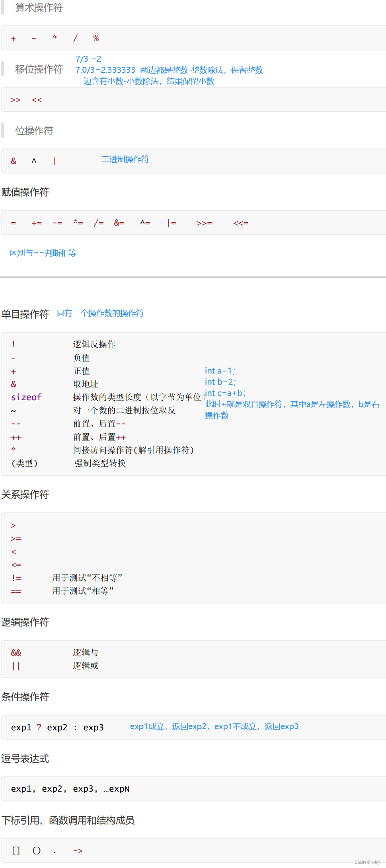The width and height of the screenshot is (386, 868).
Task: Click the blue note 7.0/3=2.333333
Action: click(x=105, y=70)
